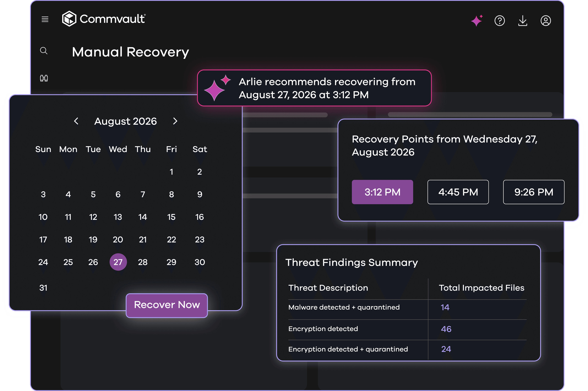Screen dimensions: 588x391
Task: Select August 31 in calendar
Action: [x=43, y=288]
